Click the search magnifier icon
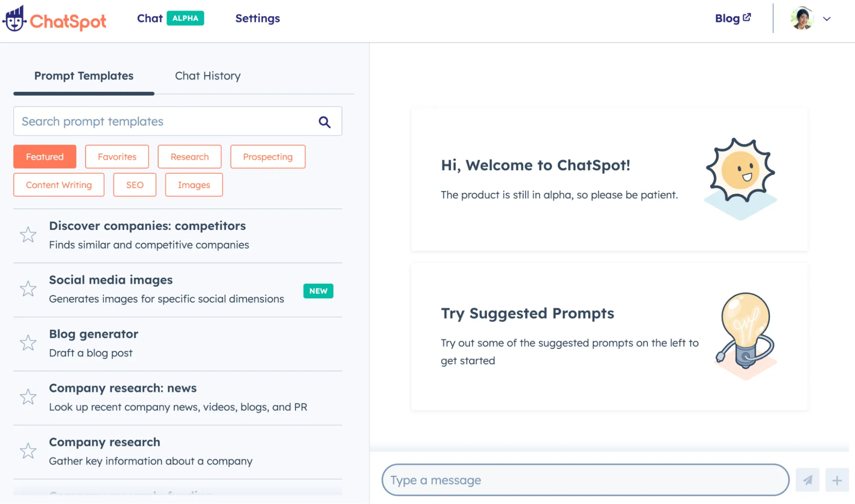This screenshot has width=855, height=504. pos(325,122)
